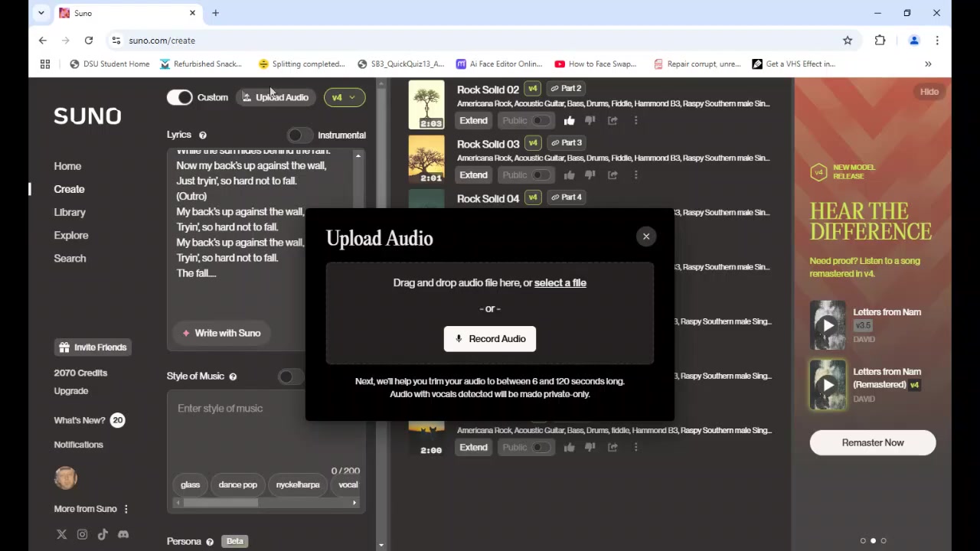Click the Lyrics help question icon
Viewport: 980px width, 551px height.
(x=203, y=135)
